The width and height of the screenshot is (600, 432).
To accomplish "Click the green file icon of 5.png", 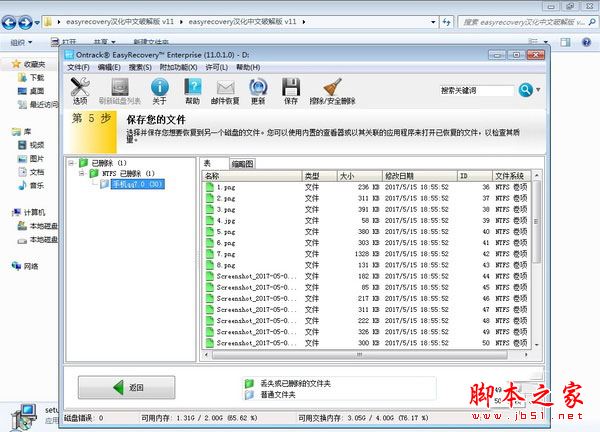I will [210, 231].
